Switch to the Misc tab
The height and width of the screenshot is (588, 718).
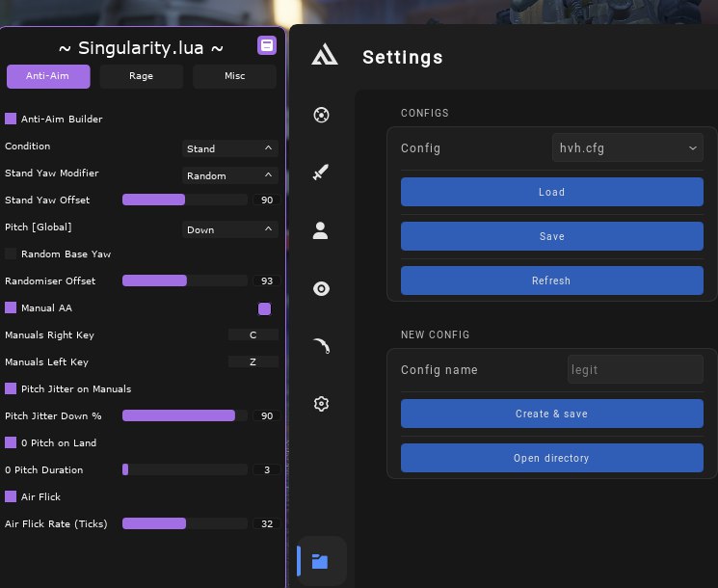[234, 76]
